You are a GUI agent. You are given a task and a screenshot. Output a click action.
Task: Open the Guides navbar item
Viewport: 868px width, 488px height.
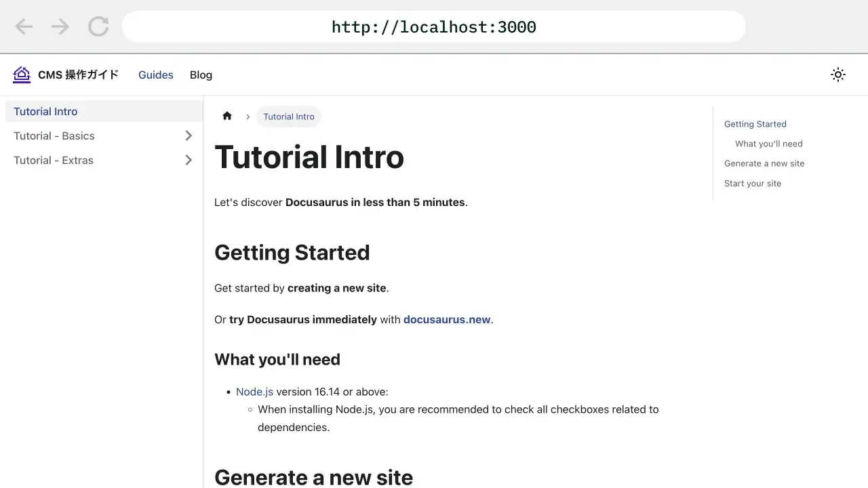tap(156, 75)
